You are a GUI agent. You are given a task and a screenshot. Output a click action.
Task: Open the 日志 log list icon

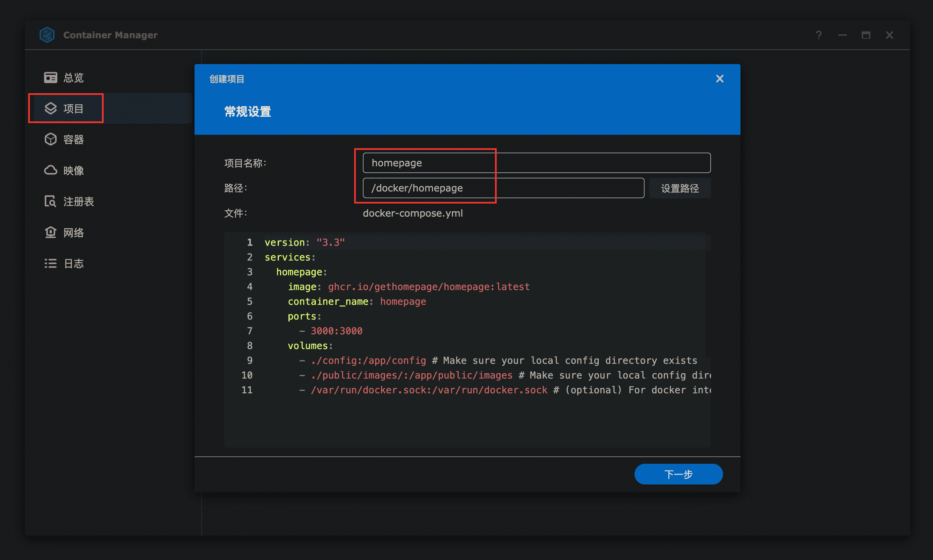[x=51, y=263]
